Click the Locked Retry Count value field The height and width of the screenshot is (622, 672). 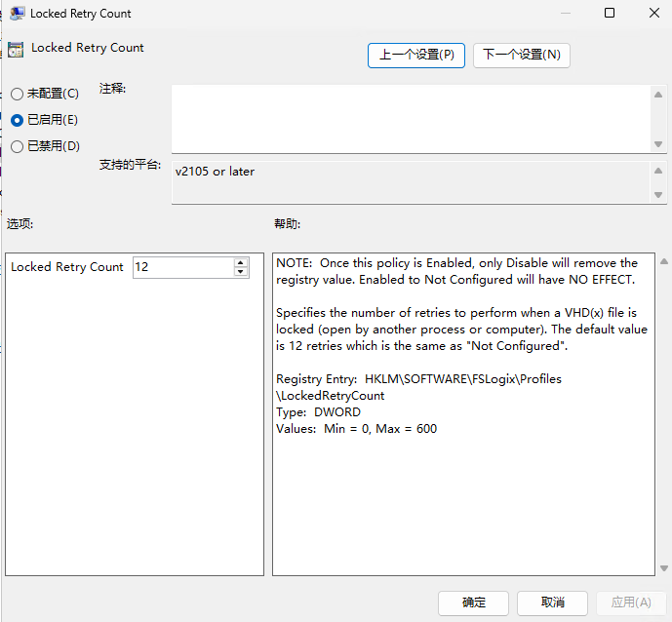pos(182,267)
